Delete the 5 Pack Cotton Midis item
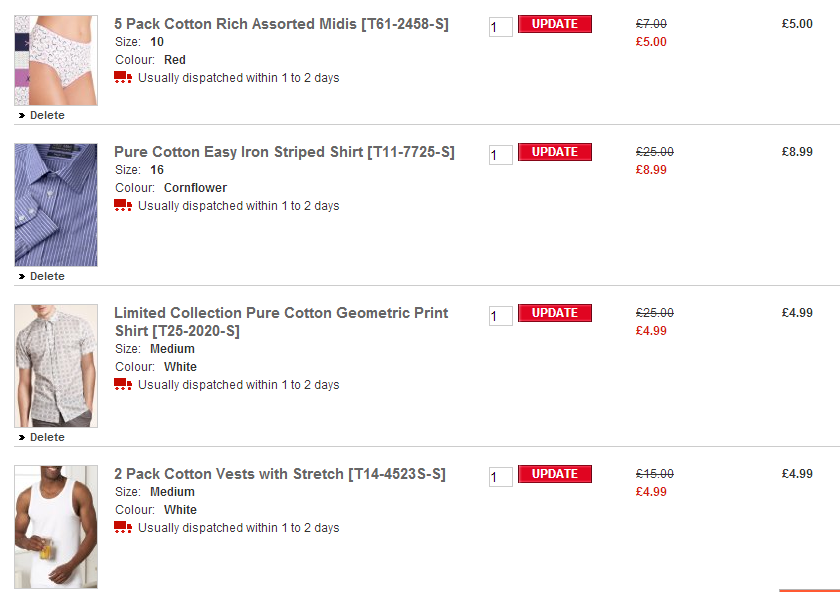 point(46,115)
